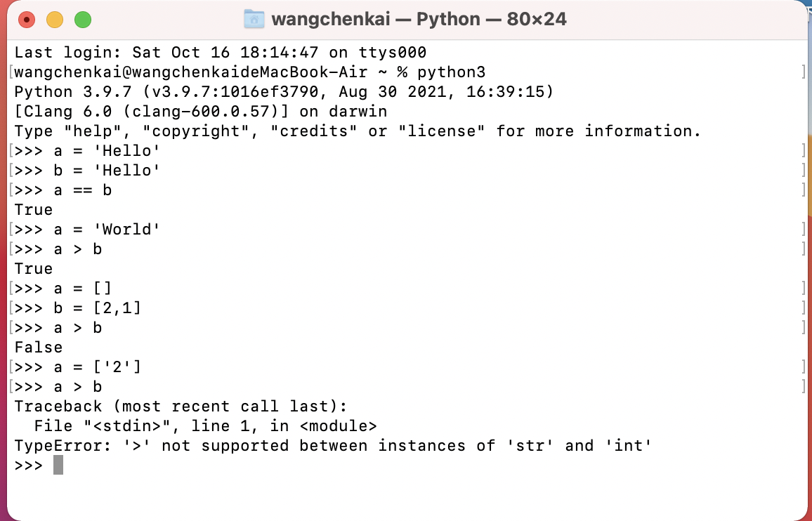Screen dimensions: 812x521
Task: Close the Terminal window with red button
Action: (x=27, y=20)
